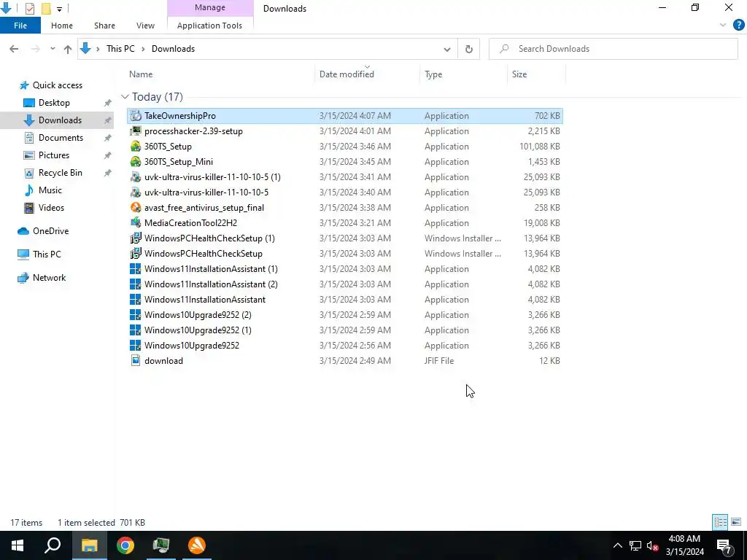The height and width of the screenshot is (560, 747).
Task: Click the TakeOwnershipPro file icon
Action: [x=136, y=116]
